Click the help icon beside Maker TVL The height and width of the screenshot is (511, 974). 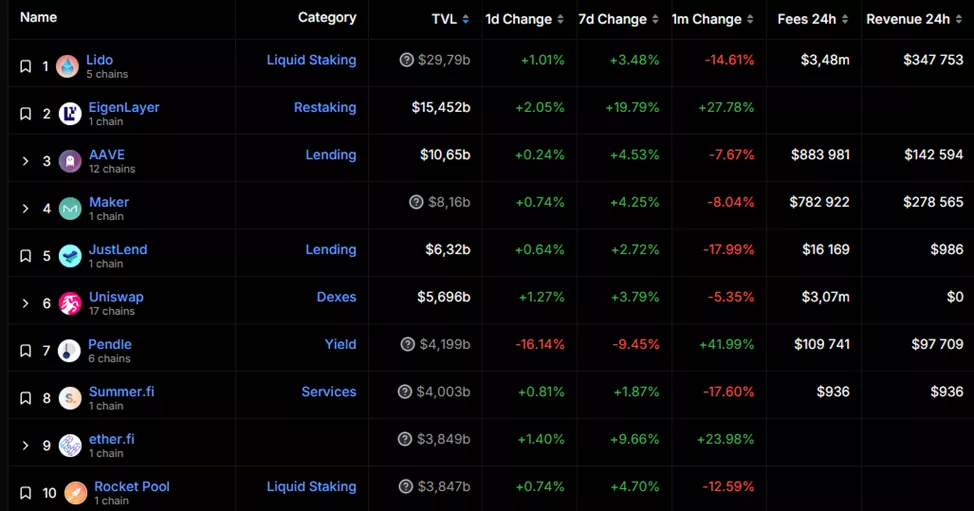[x=416, y=202]
